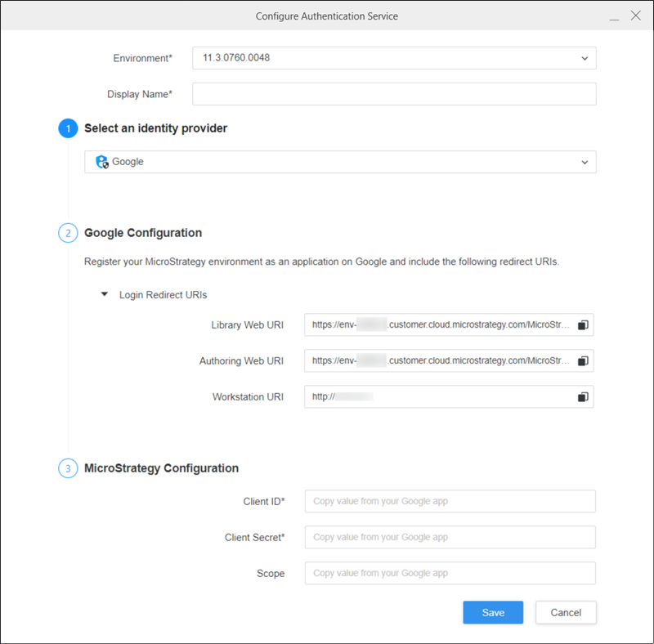The width and height of the screenshot is (654, 644).
Task: Click step 3 circle indicator
Action: [x=68, y=468]
